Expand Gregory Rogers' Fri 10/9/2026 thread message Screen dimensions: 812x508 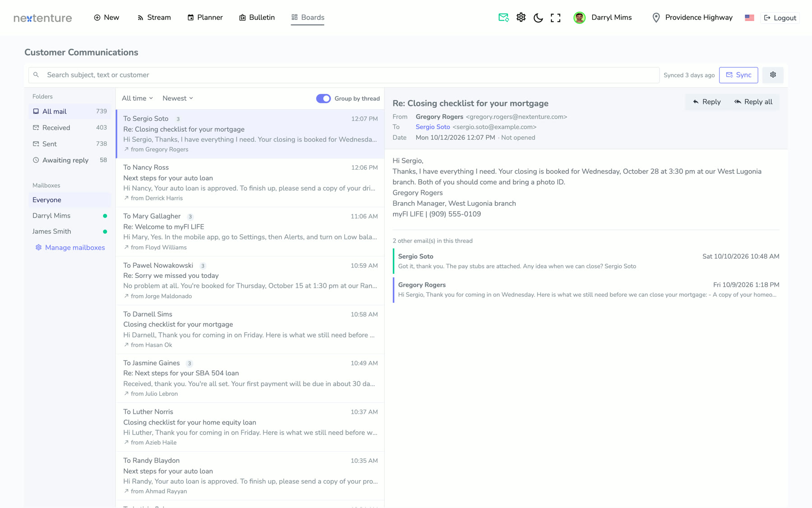(586, 290)
